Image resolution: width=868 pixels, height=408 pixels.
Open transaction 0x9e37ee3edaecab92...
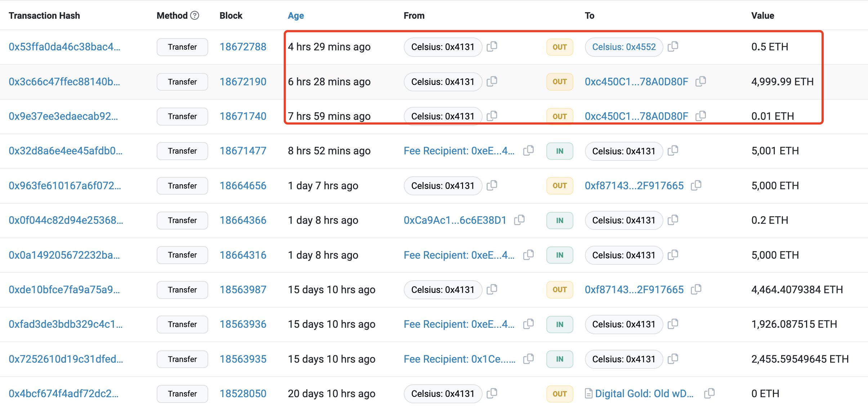(x=63, y=116)
